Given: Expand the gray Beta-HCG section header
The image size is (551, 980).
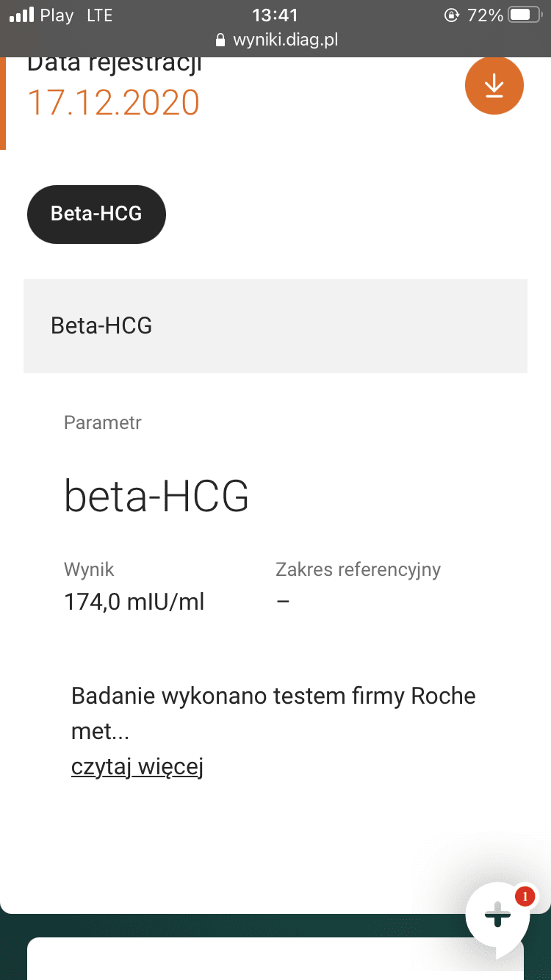Looking at the screenshot, I should click(x=275, y=325).
